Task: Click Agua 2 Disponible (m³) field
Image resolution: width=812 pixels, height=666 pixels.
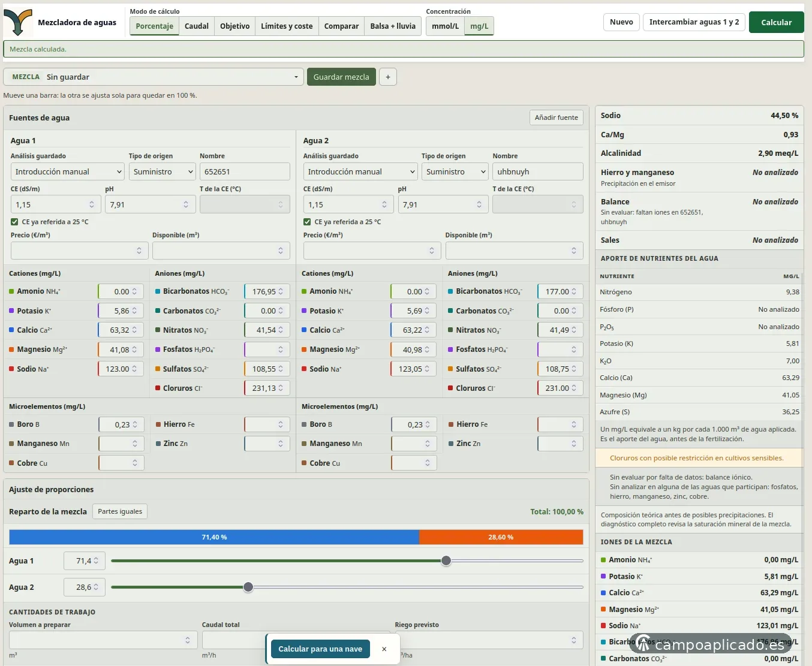Action: point(515,251)
